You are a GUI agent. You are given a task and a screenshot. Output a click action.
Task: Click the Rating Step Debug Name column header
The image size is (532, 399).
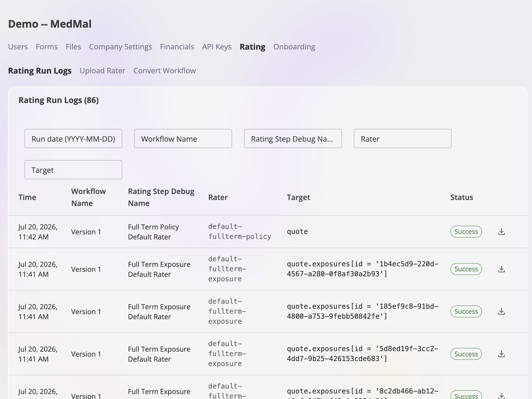pos(161,197)
